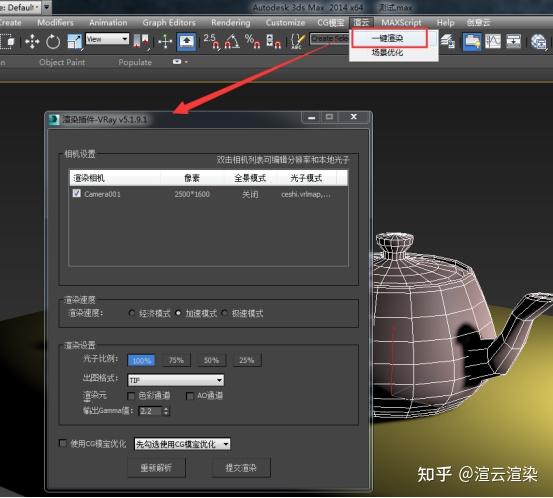
Task: Set photon ratio to 25%
Action: point(247,360)
